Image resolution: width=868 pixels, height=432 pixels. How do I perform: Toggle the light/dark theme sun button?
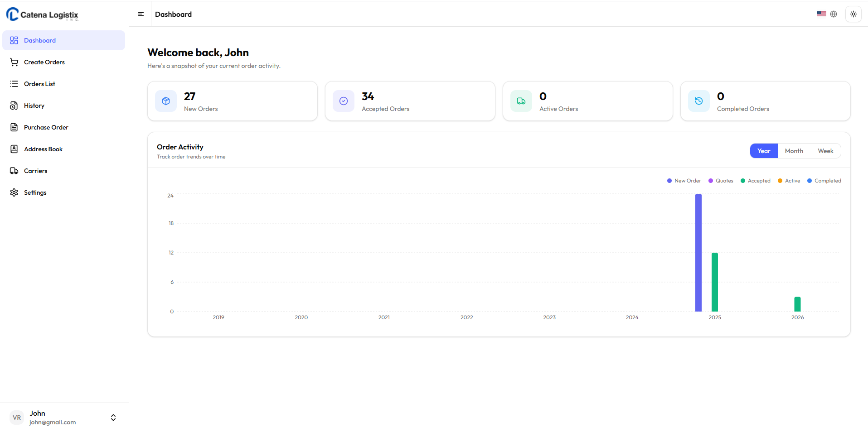pos(853,14)
